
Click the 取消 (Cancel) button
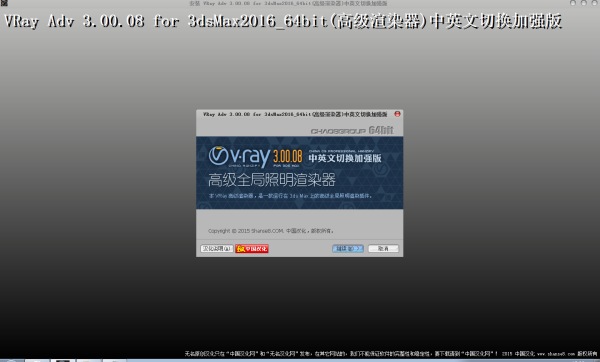(383, 249)
